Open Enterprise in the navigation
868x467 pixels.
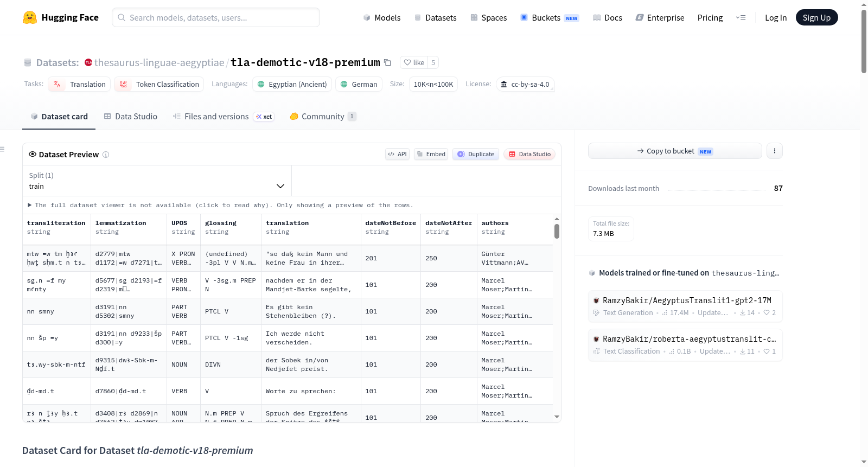tap(660, 17)
